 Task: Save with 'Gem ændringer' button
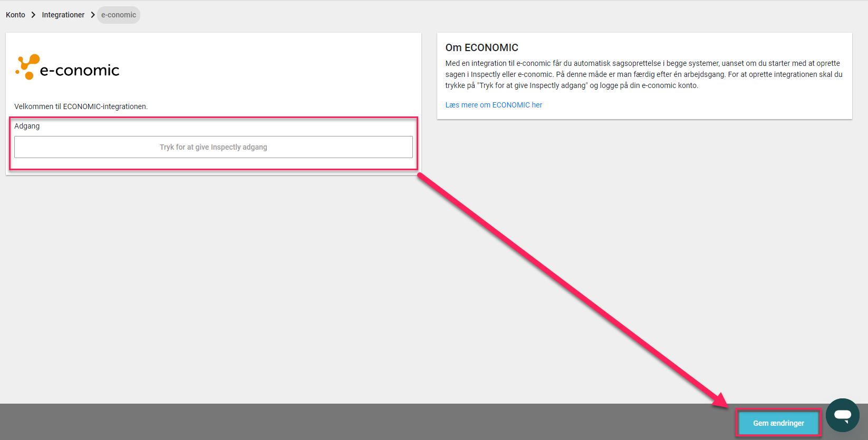(778, 423)
